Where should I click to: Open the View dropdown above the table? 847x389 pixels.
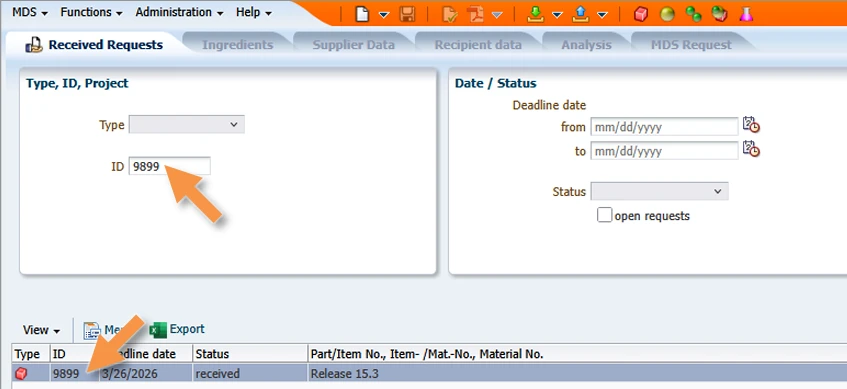point(41,330)
